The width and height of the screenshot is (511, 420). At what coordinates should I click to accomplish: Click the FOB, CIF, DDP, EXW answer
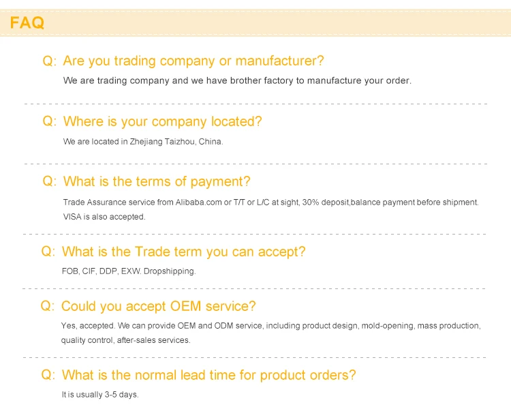(x=129, y=271)
